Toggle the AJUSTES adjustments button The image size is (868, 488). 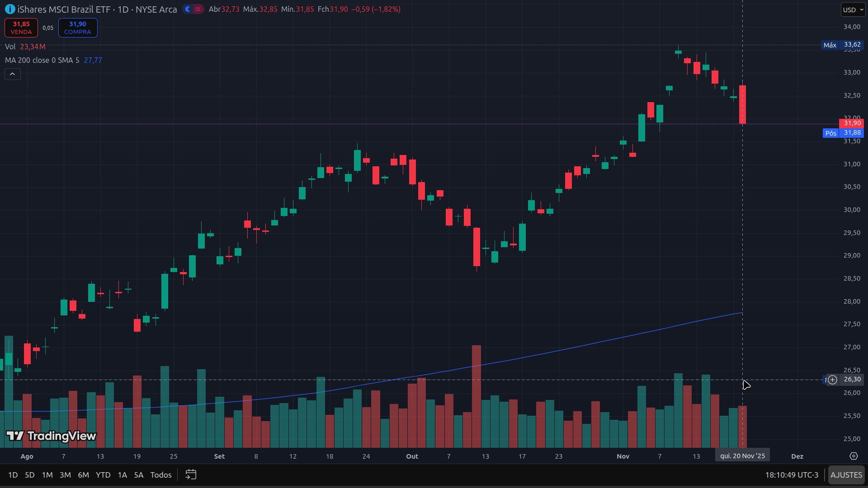click(846, 475)
